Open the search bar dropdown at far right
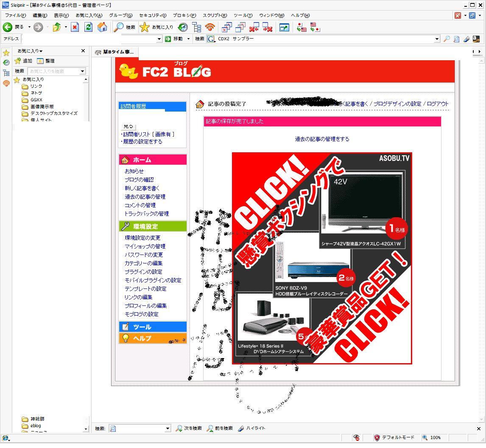The image size is (486, 448). tap(437, 39)
